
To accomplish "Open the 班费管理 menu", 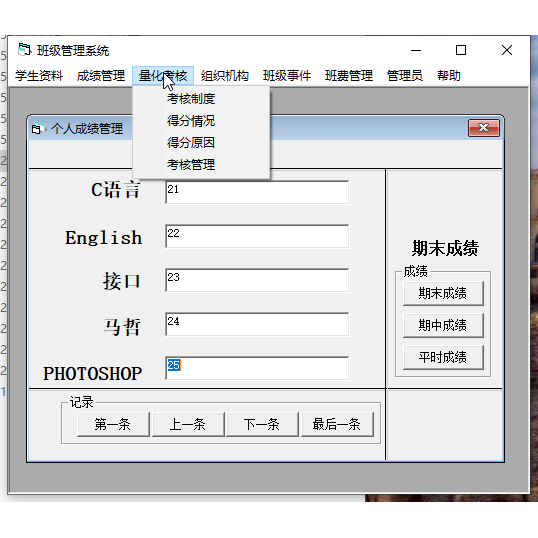I will [349, 76].
